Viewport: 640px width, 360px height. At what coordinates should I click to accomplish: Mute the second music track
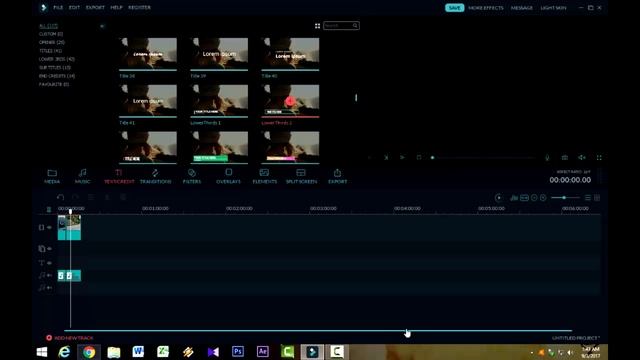49,288
